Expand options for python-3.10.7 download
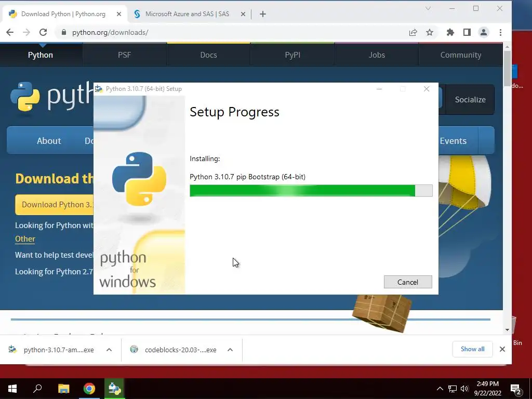The height and width of the screenshot is (399, 532). (109, 350)
